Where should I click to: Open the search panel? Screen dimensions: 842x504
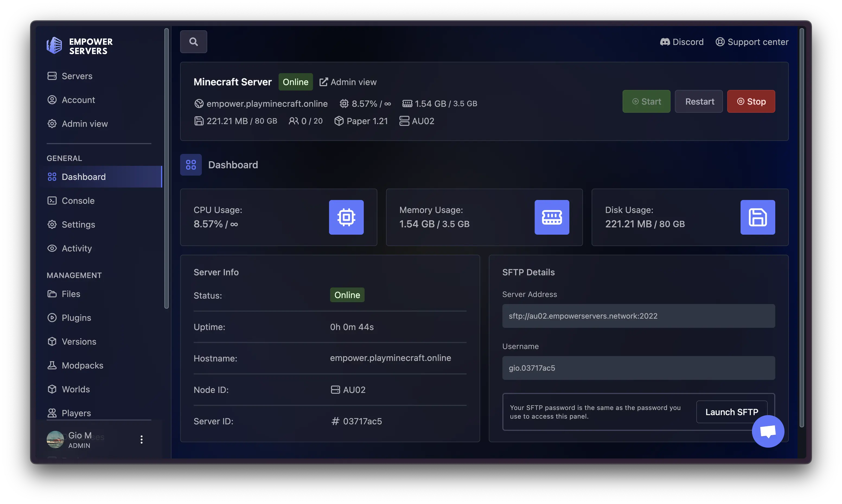[193, 41]
